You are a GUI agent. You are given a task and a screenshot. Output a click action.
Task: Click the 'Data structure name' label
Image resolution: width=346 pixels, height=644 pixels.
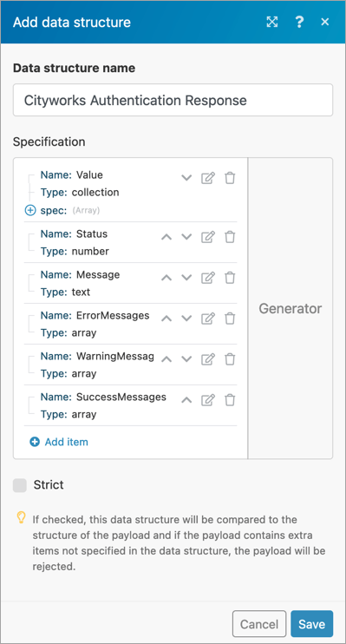75,68
